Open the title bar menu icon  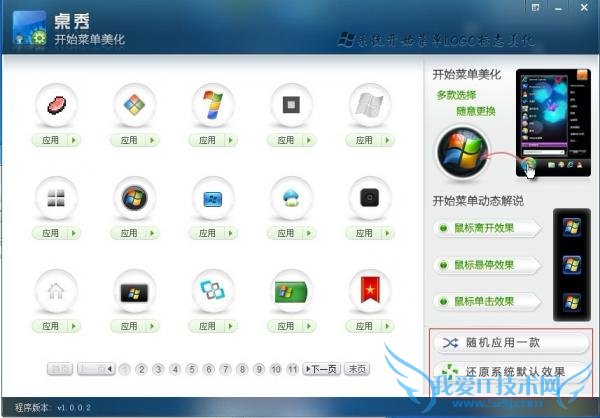click(536, 7)
